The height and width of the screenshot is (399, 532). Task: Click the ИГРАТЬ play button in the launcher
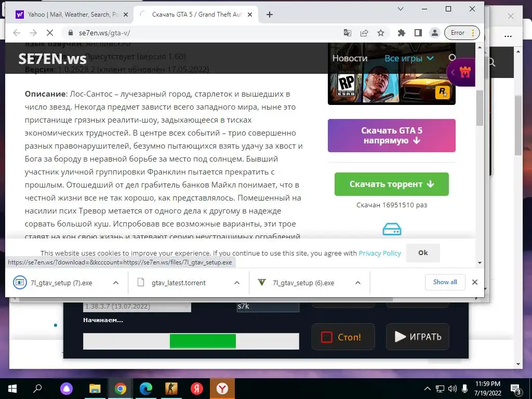[418, 337]
